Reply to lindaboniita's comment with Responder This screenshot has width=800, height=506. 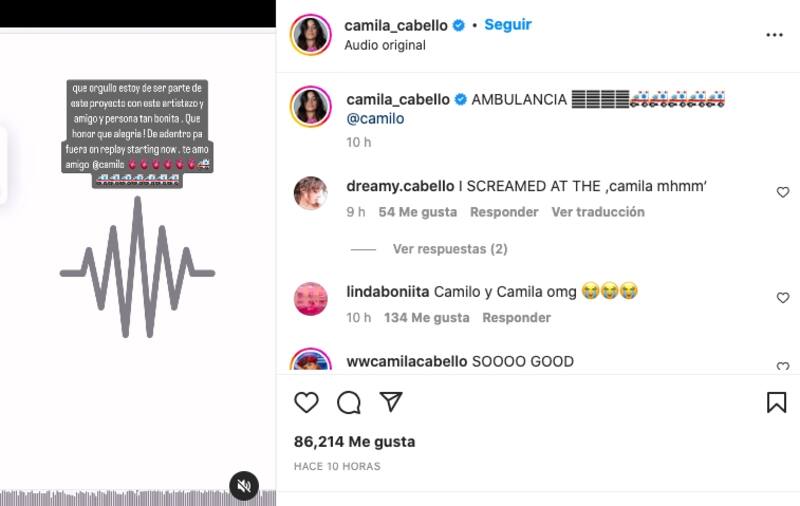click(516, 318)
